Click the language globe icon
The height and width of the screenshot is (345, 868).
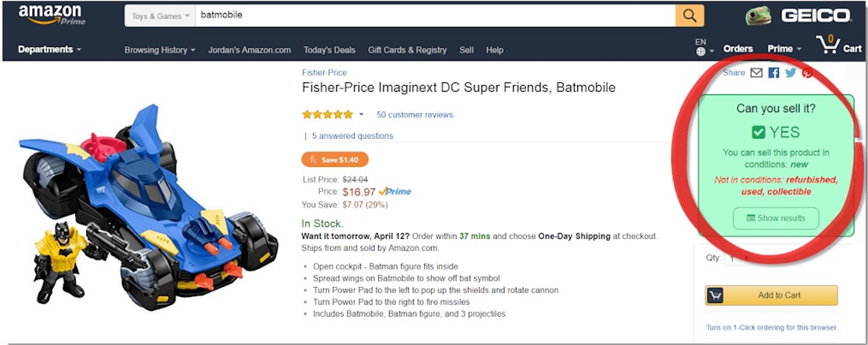pos(701,52)
